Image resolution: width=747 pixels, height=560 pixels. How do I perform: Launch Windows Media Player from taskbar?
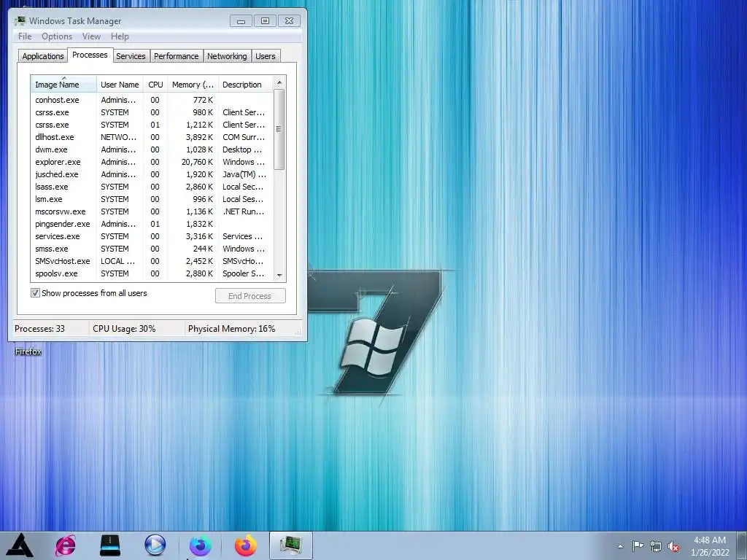[x=155, y=545]
